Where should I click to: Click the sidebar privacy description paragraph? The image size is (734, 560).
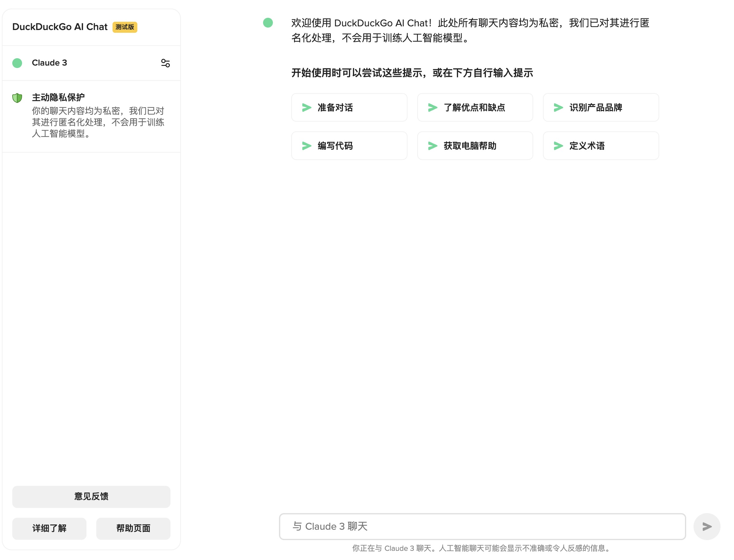(98, 122)
